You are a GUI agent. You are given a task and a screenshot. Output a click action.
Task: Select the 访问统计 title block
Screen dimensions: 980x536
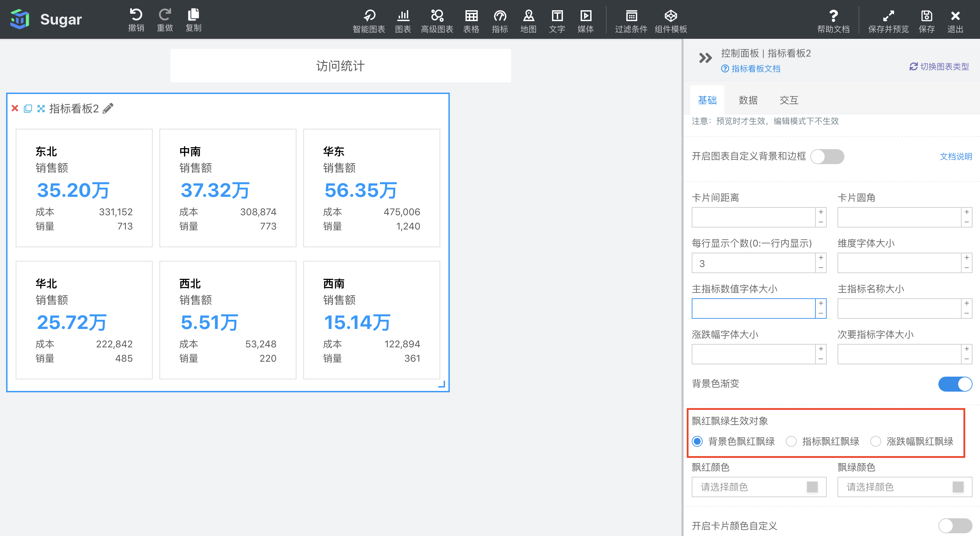pyautogui.click(x=340, y=66)
